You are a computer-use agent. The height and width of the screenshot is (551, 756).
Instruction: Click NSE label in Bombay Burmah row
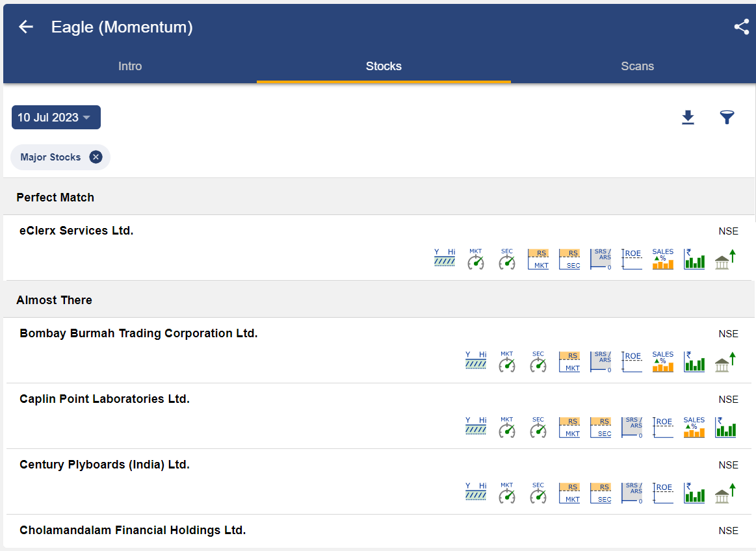[728, 333]
